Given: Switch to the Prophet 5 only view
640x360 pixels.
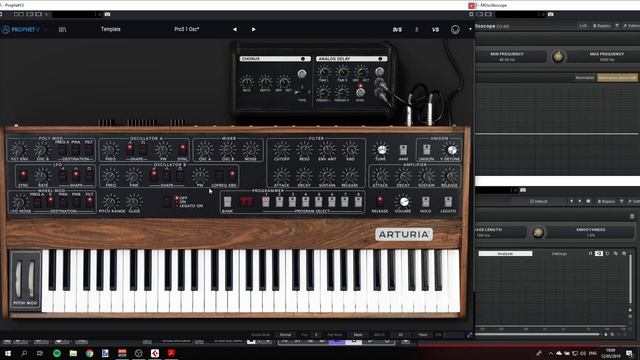Looking at the screenshot, I should [417, 29].
